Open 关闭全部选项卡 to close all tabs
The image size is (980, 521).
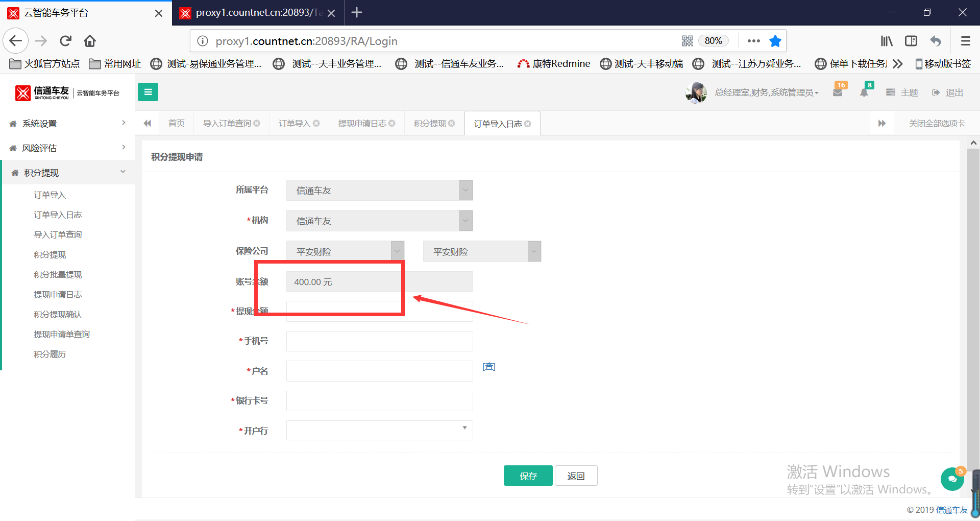(x=937, y=124)
